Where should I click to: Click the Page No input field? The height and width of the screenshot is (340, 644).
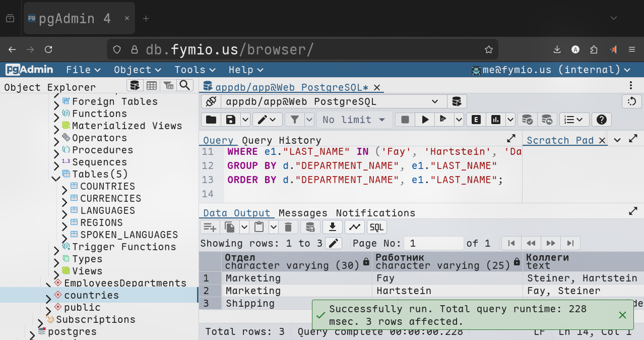[434, 243]
